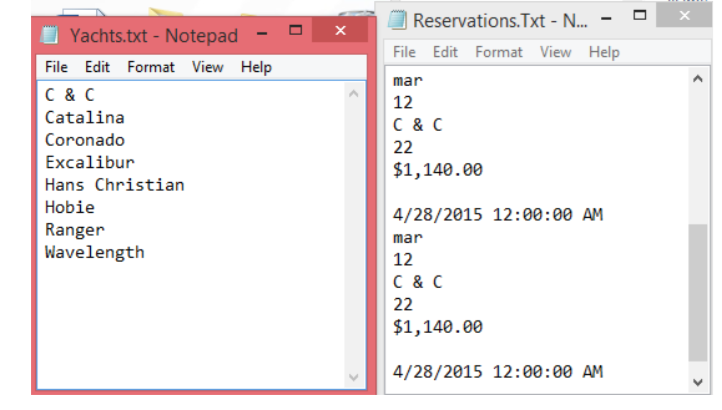Click scroll down arrow in Yachts.txt window
Screen dimensions: 722x410
[x=352, y=377]
